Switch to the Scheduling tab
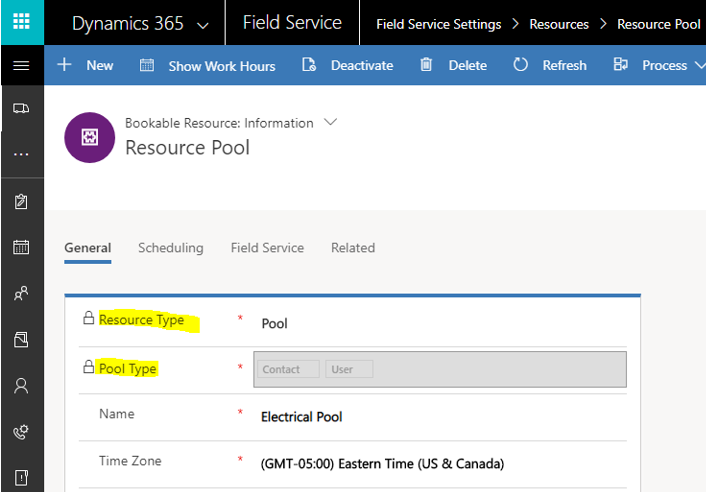The width and height of the screenshot is (706, 492). tap(170, 248)
